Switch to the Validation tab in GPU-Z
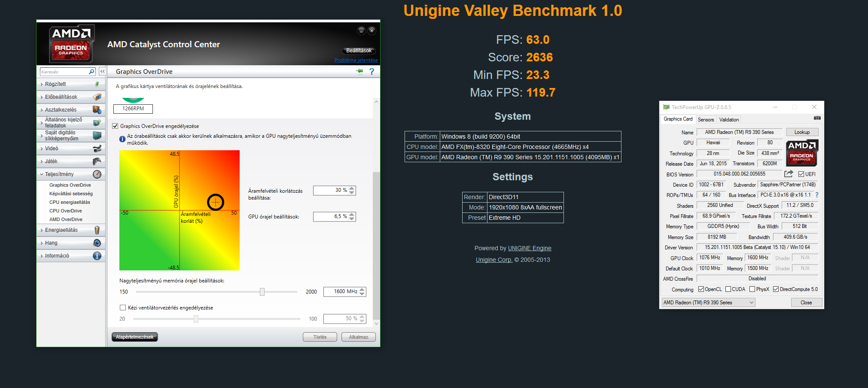Image resolution: width=868 pixels, height=388 pixels. [x=729, y=120]
